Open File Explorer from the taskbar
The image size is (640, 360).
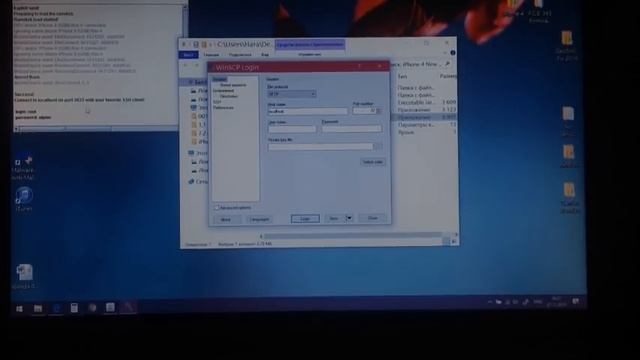pos(38,308)
